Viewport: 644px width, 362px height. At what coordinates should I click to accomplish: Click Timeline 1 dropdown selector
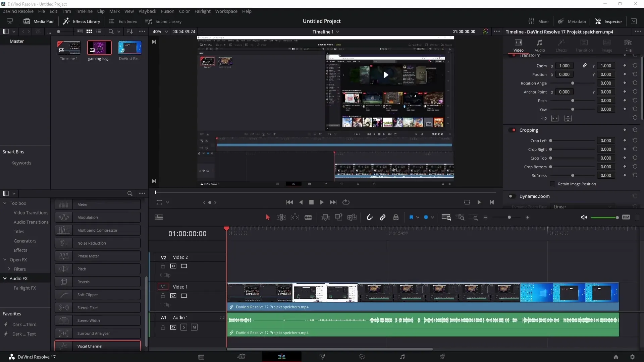[337, 32]
